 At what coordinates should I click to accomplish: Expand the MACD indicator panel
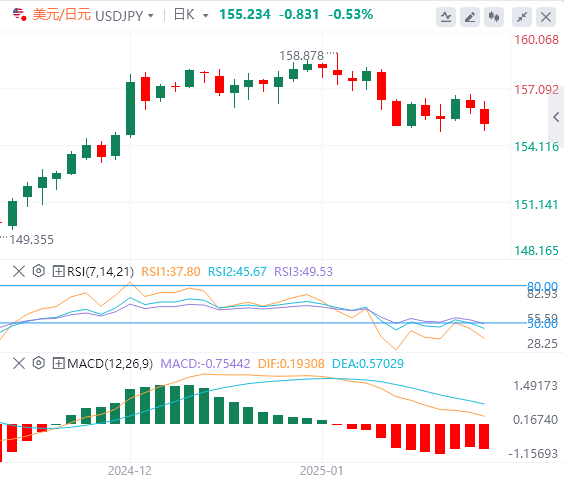pyautogui.click(x=59, y=363)
